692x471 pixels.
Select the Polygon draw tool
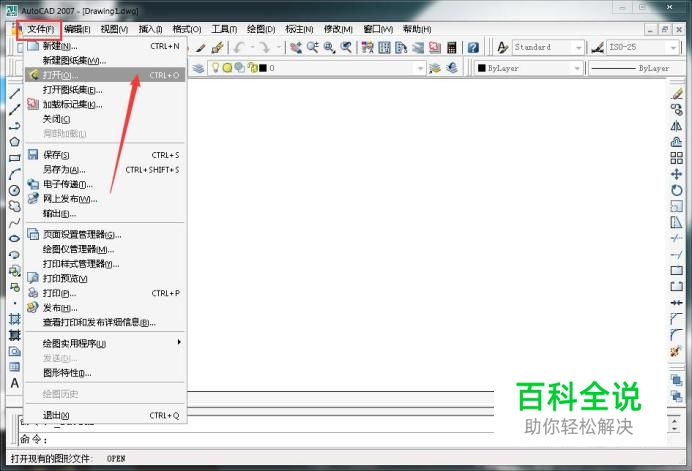pyautogui.click(x=15, y=142)
